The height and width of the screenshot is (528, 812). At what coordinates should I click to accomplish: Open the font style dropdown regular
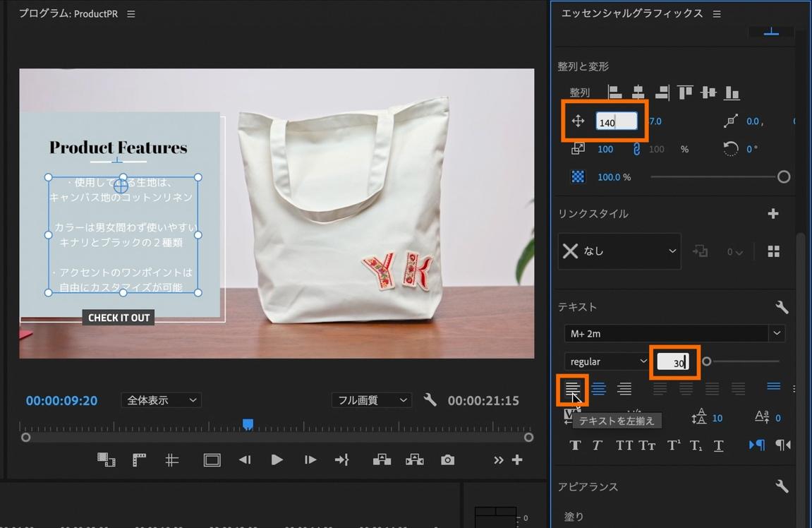click(x=608, y=361)
